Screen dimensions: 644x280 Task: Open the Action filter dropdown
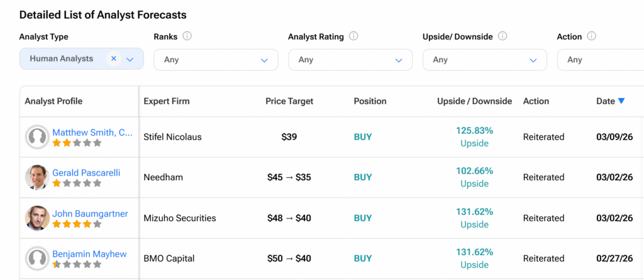(601, 60)
